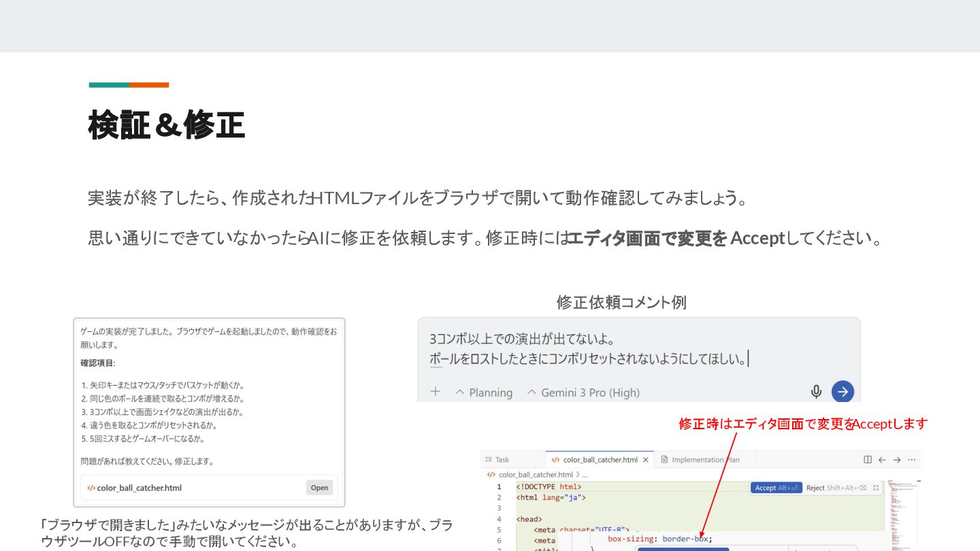Open the Planning mode dropdown
Viewport: 980px width, 551px height.
[484, 393]
